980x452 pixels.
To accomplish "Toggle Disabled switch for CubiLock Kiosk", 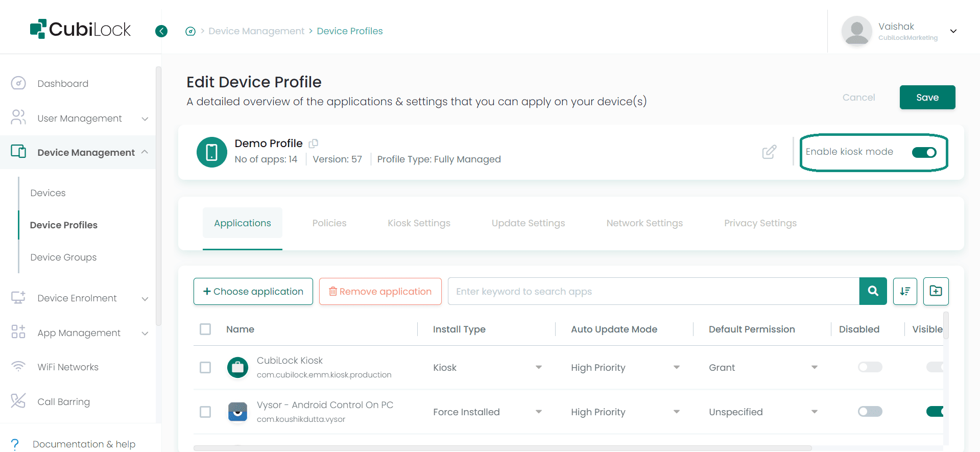I will pos(870,367).
